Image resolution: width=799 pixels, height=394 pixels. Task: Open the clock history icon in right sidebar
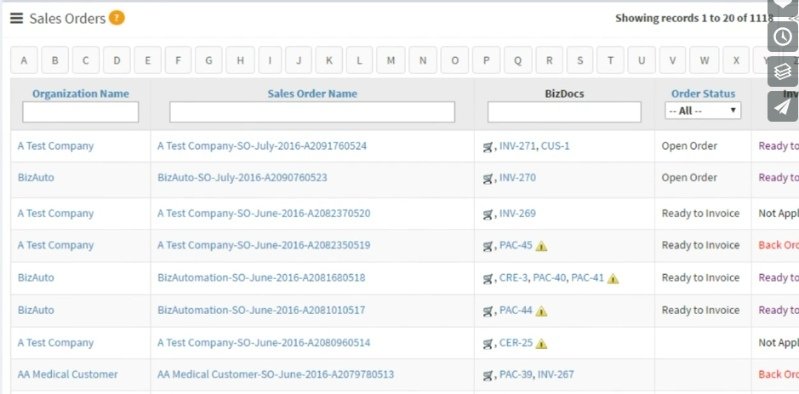pyautogui.click(x=783, y=36)
